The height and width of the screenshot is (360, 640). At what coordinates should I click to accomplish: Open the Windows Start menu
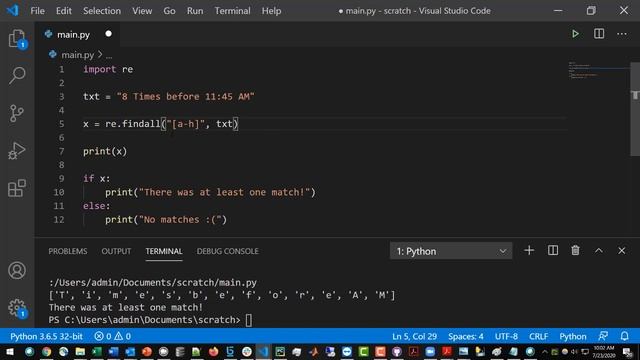9,352
